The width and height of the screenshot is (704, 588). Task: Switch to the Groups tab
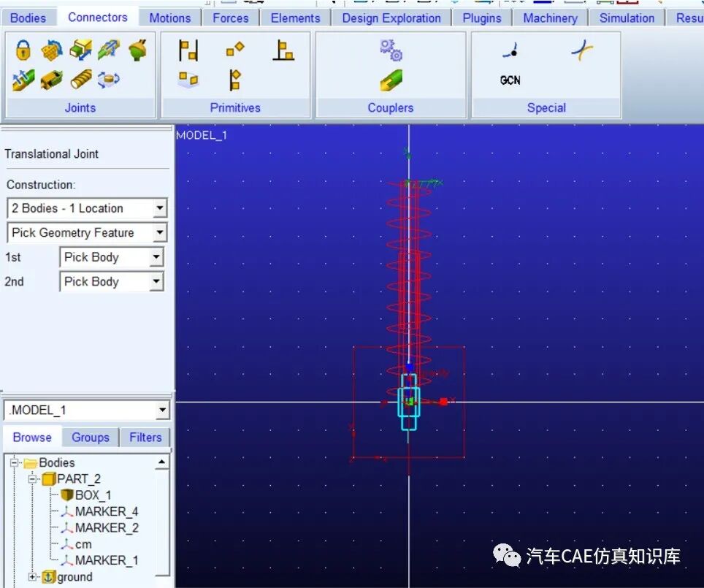(x=91, y=437)
